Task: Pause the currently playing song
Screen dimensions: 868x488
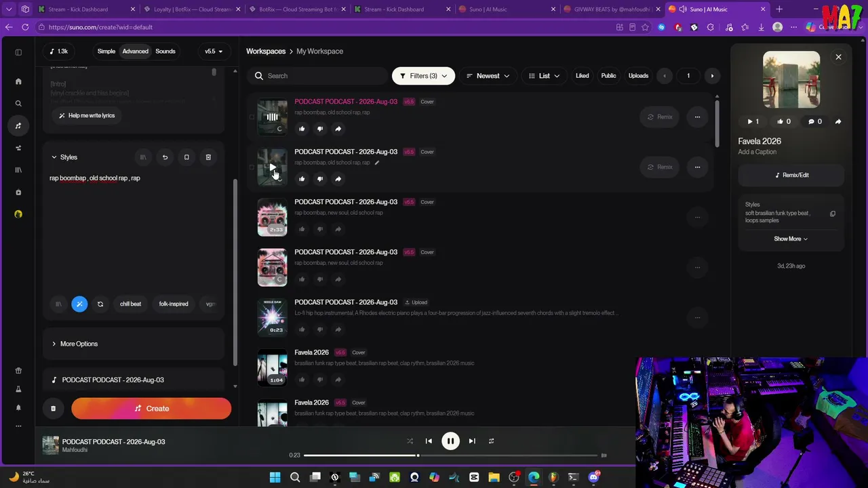Action: click(450, 441)
